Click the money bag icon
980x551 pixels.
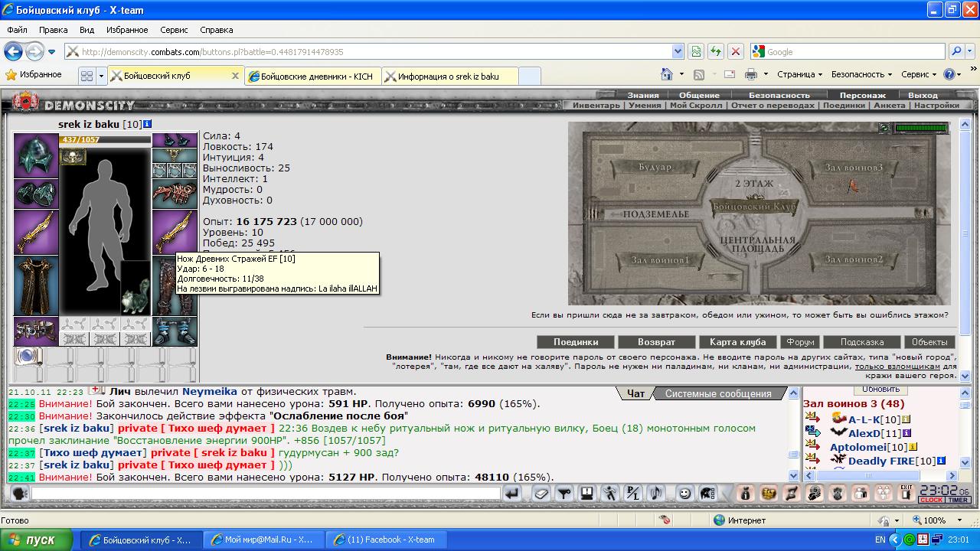click(x=746, y=494)
